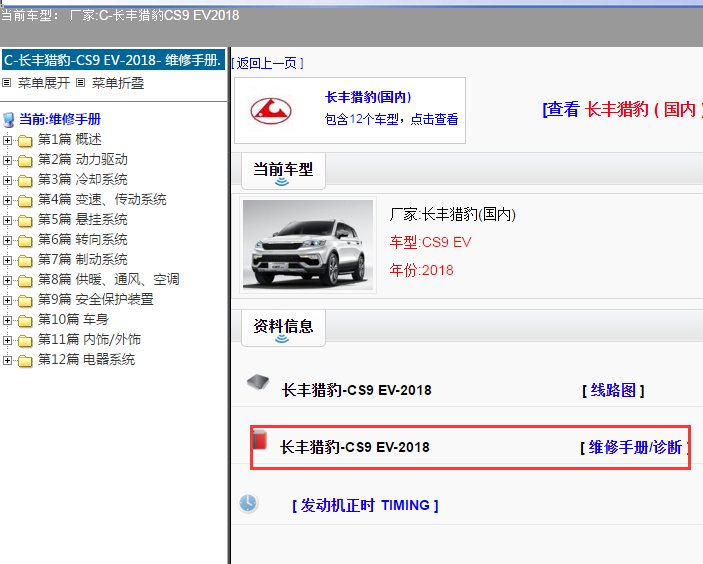
Task: Switch to the 资料信息 tab
Action: [x=283, y=328]
